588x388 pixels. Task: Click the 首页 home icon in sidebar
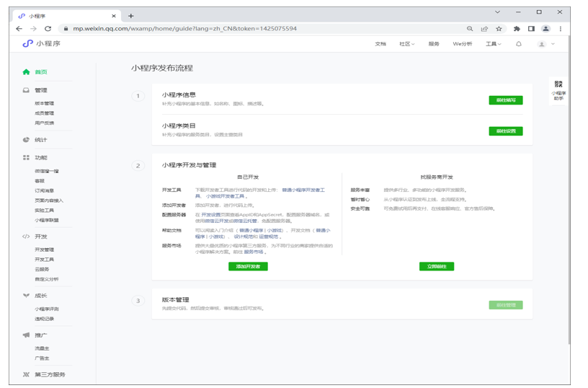[26, 71]
